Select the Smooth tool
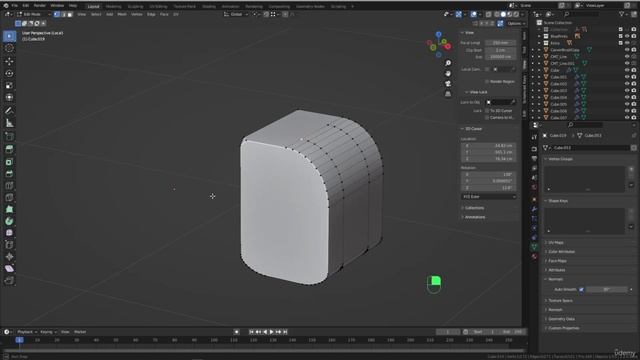The height and width of the screenshot is (360, 640). [9, 233]
